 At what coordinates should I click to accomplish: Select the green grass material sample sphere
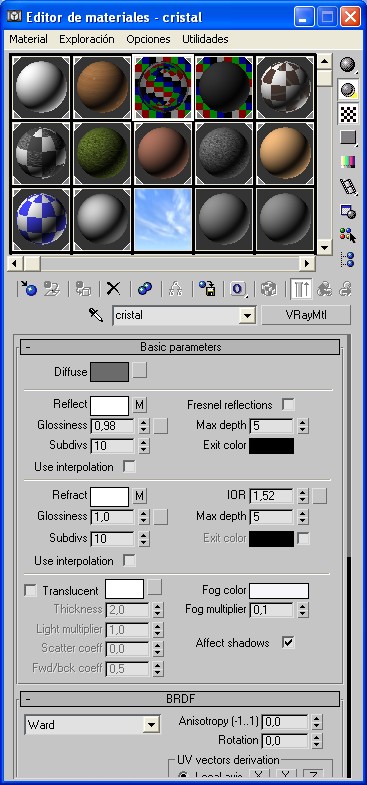[102, 153]
